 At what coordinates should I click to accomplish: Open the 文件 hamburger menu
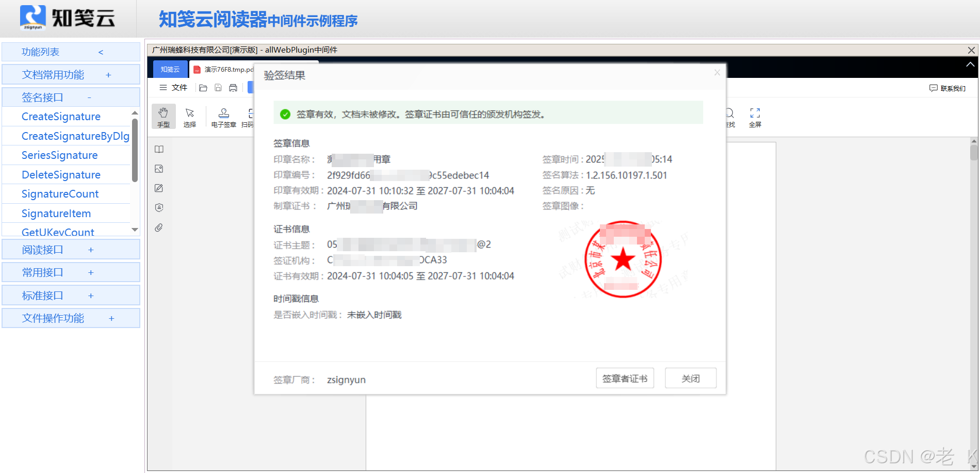point(173,88)
